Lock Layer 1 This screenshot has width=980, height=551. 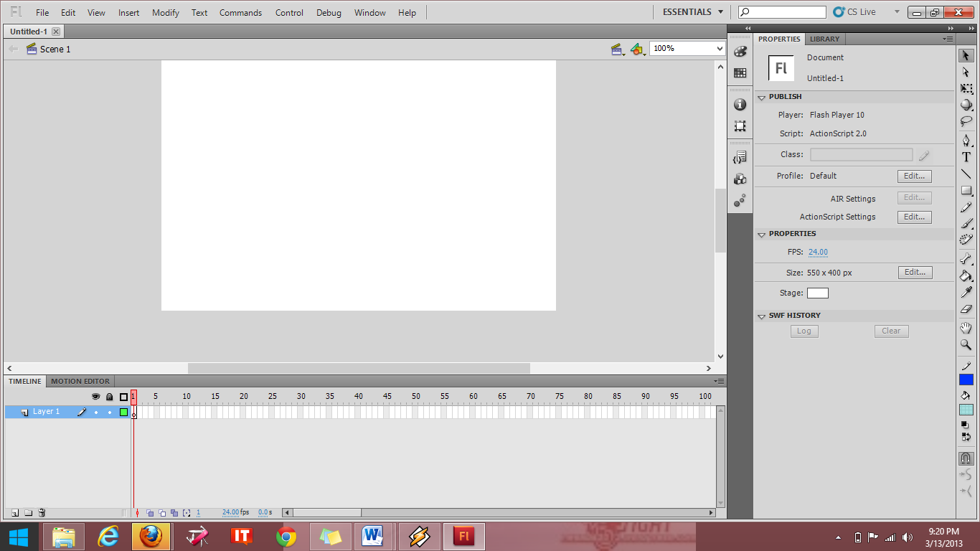(109, 411)
